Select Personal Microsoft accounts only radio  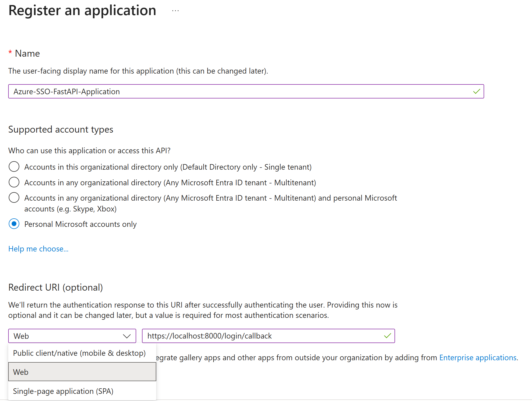(x=14, y=224)
